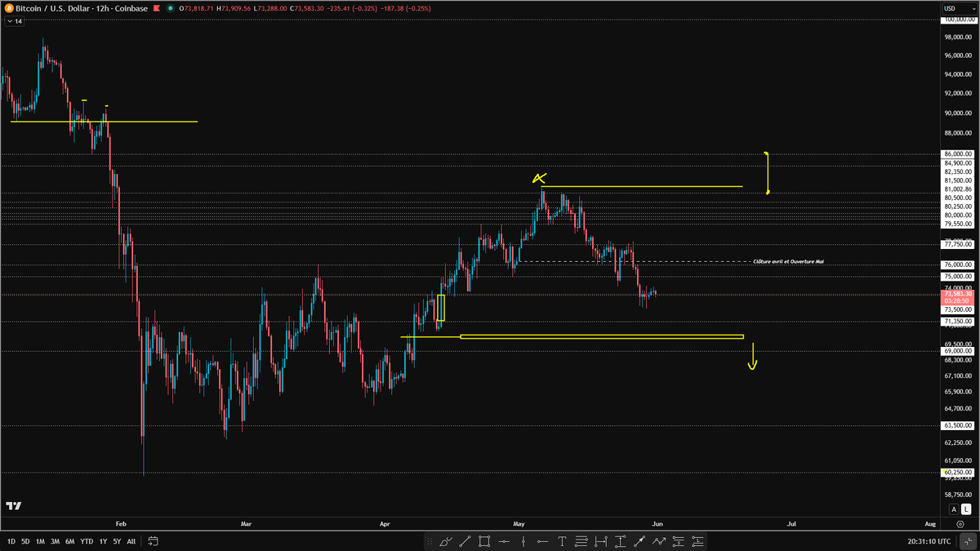Click the 69,000.00 price axis label
The width and height of the screenshot is (980, 551).
point(956,351)
